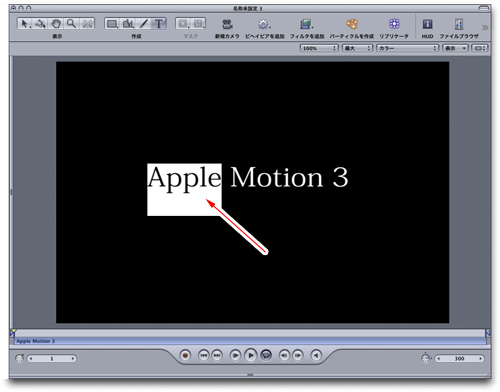Click the Record animation button

coord(185,355)
